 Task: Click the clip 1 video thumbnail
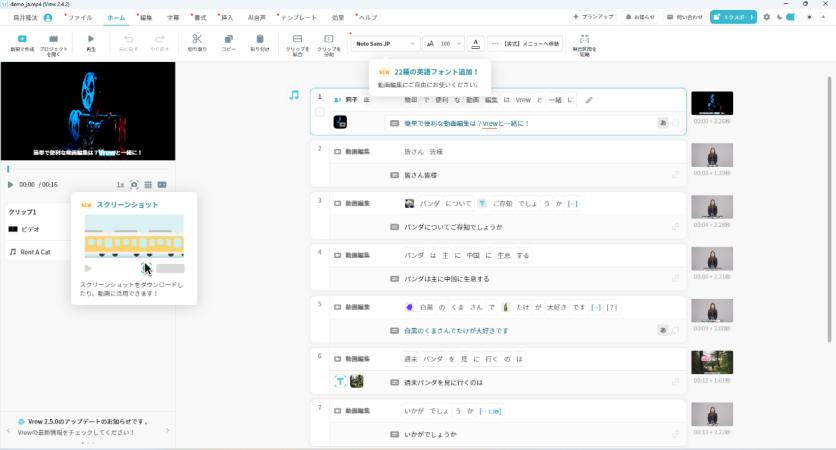coord(712,103)
